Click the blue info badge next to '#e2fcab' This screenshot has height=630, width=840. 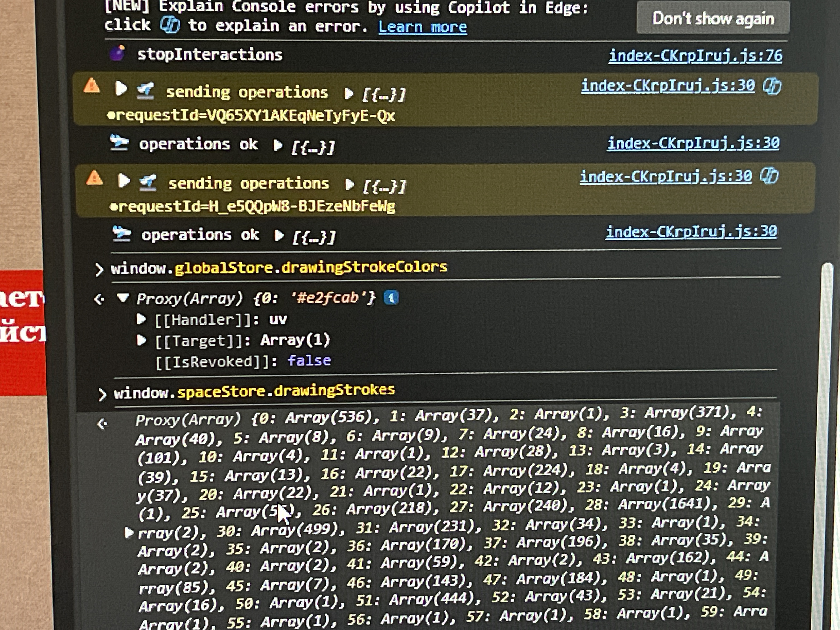point(391,297)
